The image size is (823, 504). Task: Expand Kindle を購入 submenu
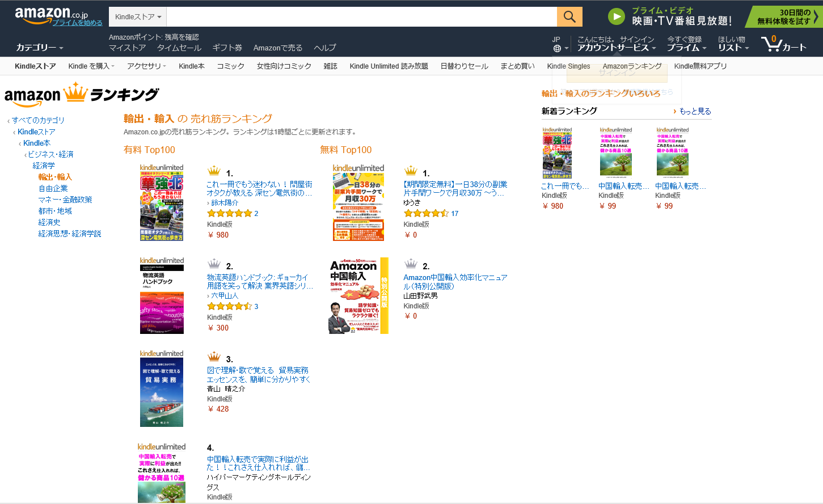91,66
